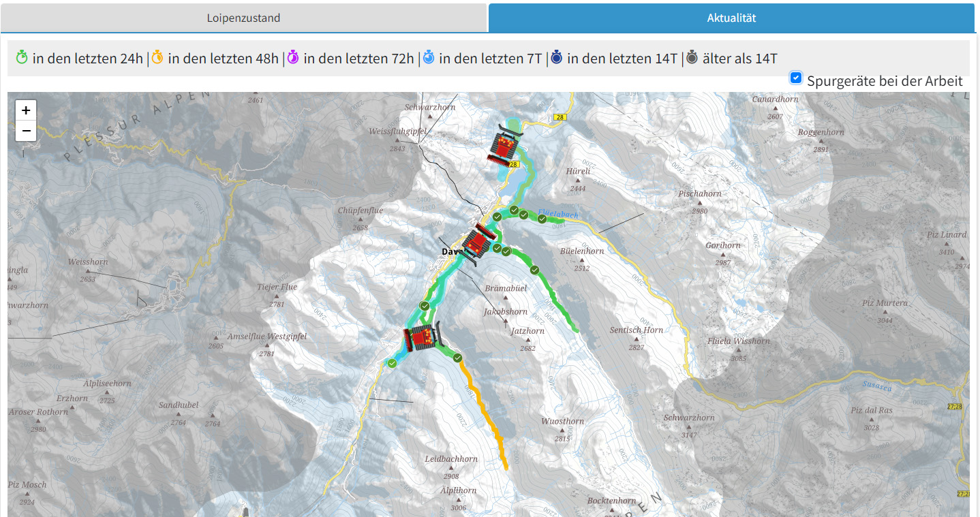The width and height of the screenshot is (980, 517).
Task: Click the zoom in plus button
Action: point(26,110)
